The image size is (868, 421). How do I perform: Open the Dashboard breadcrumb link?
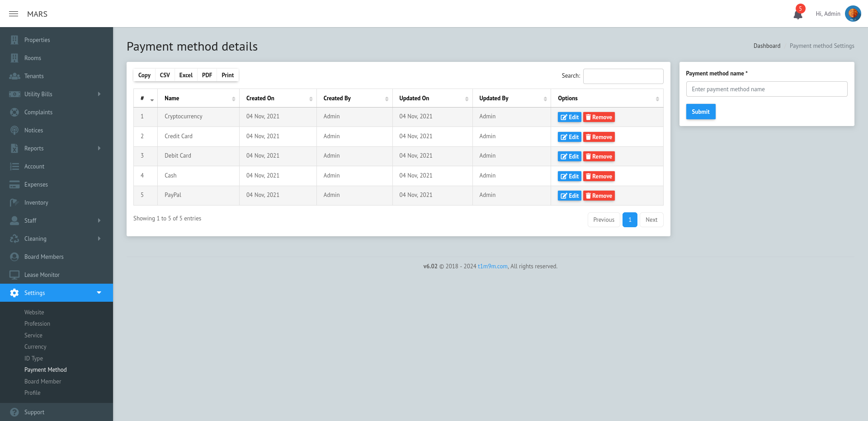[x=767, y=46]
